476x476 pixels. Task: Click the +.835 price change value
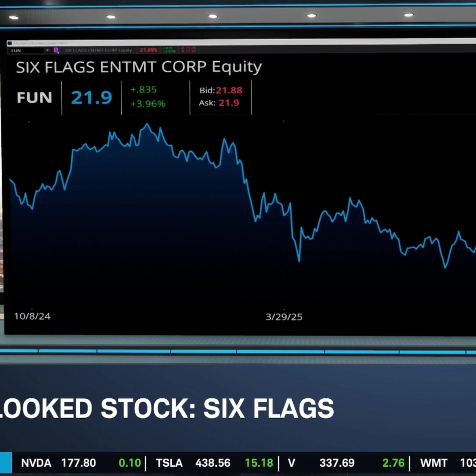coord(143,89)
